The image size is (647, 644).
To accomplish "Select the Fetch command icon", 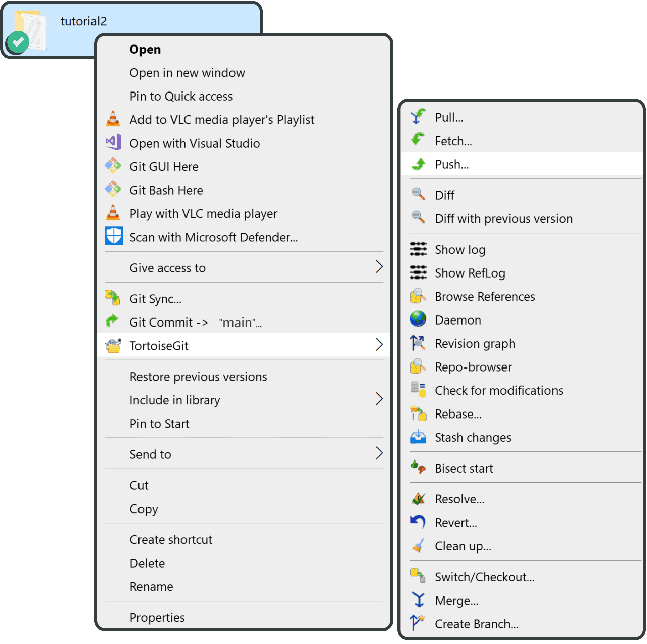I will pos(418,140).
